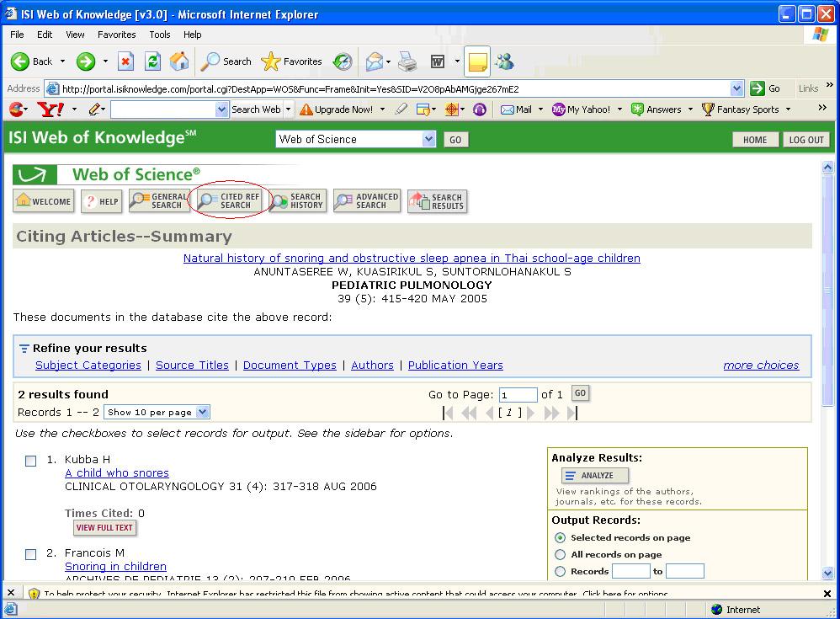The image size is (840, 619).
Task: Open CITED REF SEARCH
Action: pyautogui.click(x=229, y=201)
